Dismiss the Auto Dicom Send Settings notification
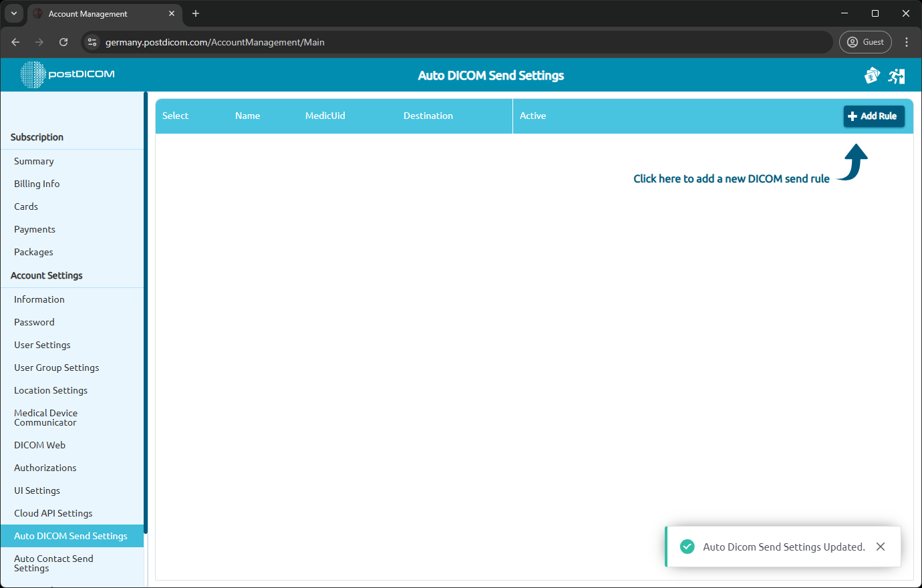The width and height of the screenshot is (922, 588). pos(881,547)
